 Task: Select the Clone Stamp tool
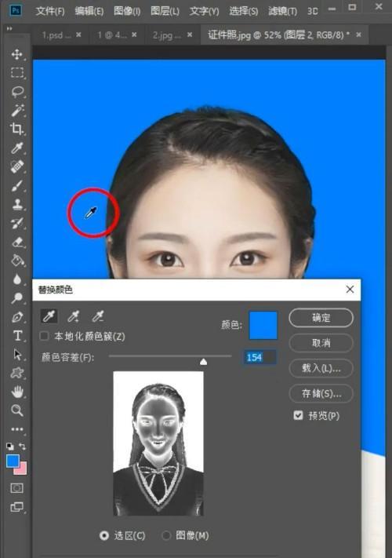(16, 204)
